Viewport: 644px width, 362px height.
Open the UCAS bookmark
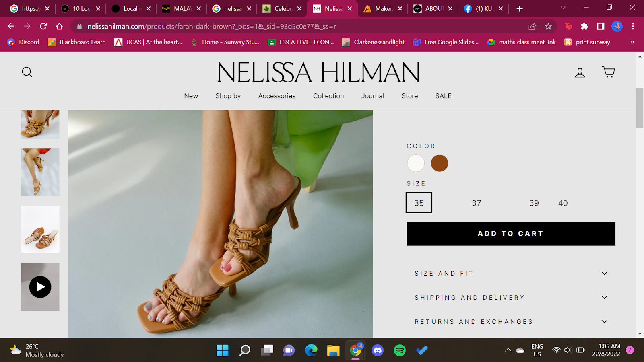point(149,42)
